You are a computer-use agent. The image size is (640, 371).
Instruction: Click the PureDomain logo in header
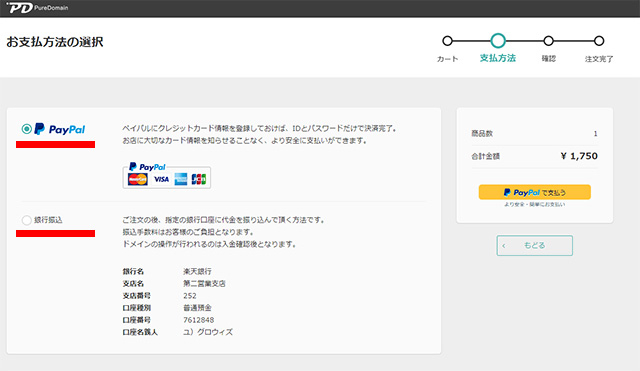point(37,8)
